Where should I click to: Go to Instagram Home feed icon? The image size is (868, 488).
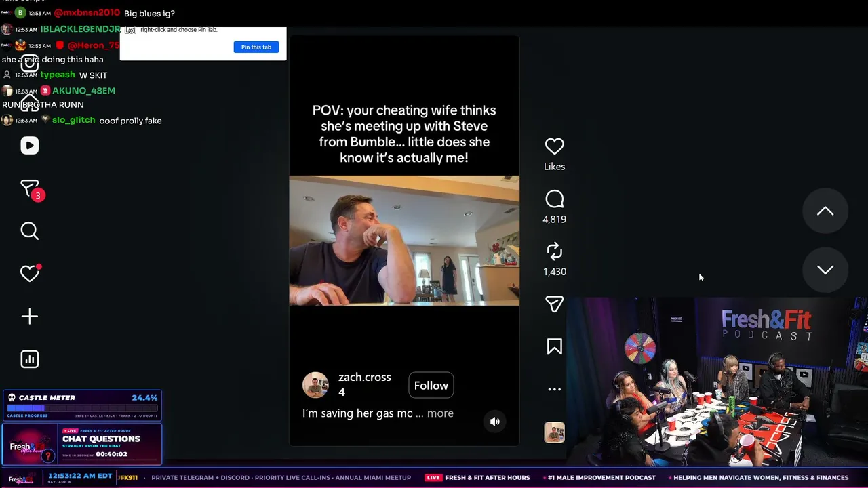tap(29, 103)
